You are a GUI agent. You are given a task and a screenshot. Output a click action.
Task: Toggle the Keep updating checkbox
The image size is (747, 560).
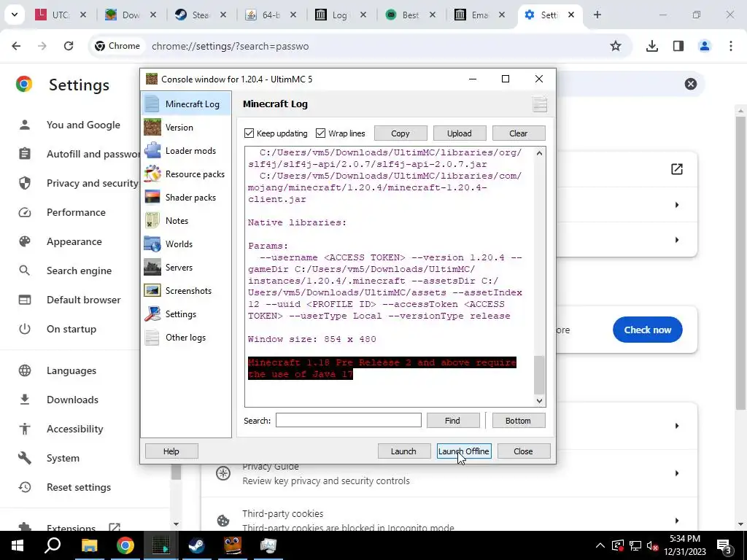click(276, 133)
